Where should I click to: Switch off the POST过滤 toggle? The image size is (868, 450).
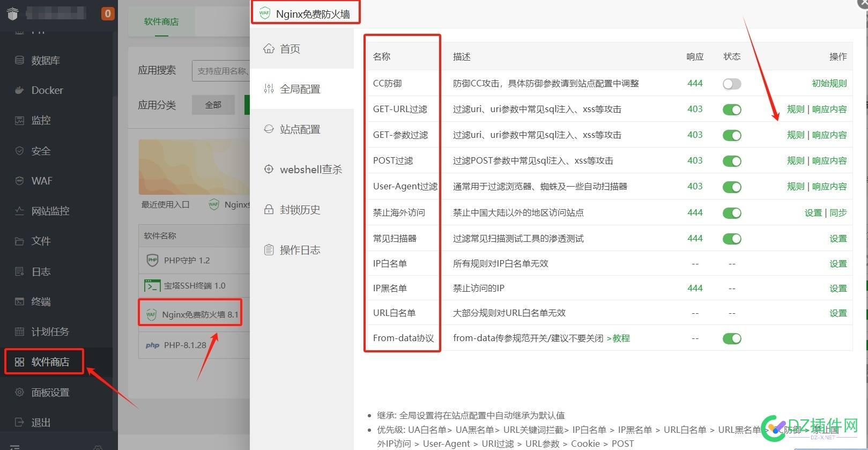(732, 161)
